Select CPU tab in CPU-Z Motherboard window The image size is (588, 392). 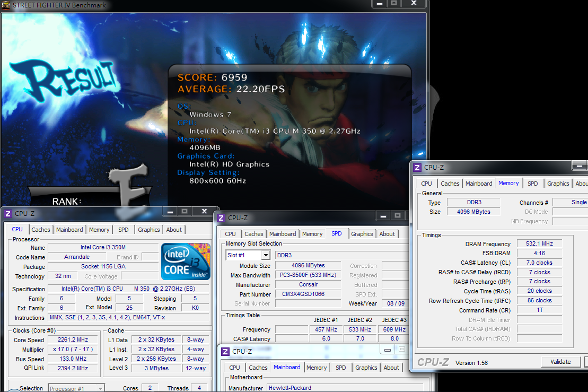click(x=234, y=368)
